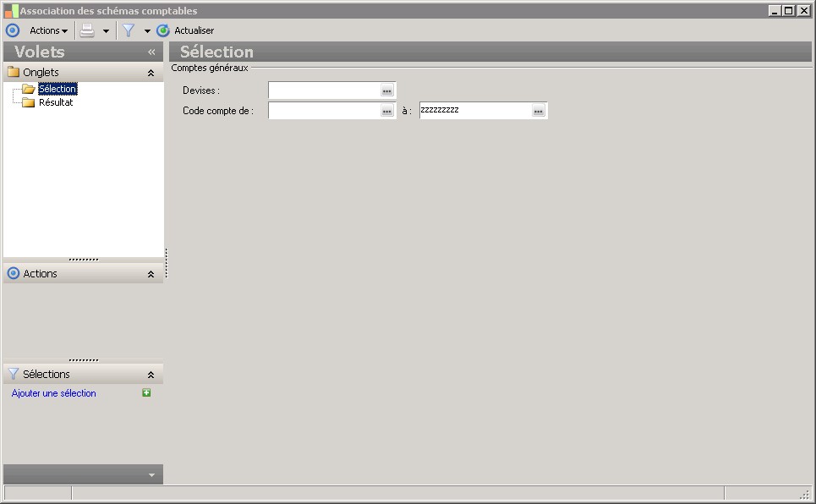Minimize the Association des schémas comptables window

click(x=775, y=10)
